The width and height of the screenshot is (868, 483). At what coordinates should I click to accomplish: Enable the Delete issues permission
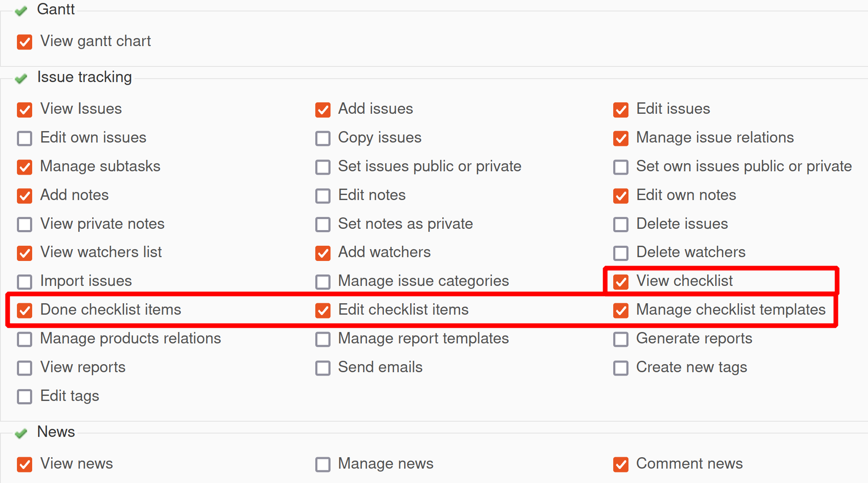coord(620,225)
